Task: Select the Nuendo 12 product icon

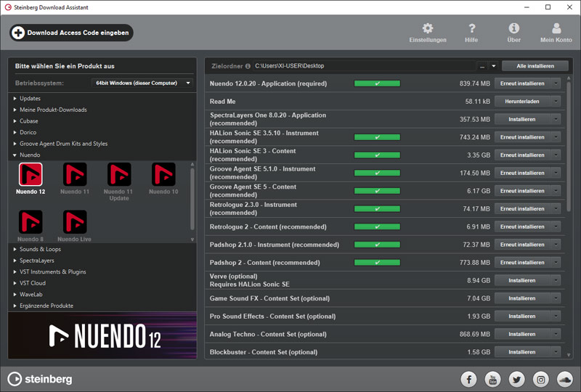Action: [31, 174]
